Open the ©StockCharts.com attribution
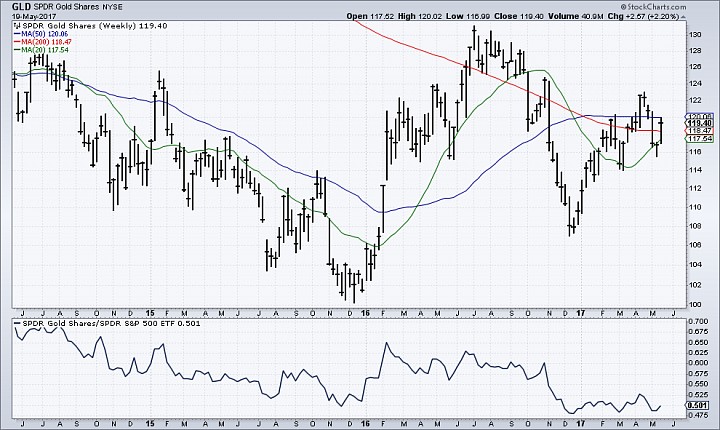Image resolution: width=720 pixels, height=430 pixels. tap(653, 7)
